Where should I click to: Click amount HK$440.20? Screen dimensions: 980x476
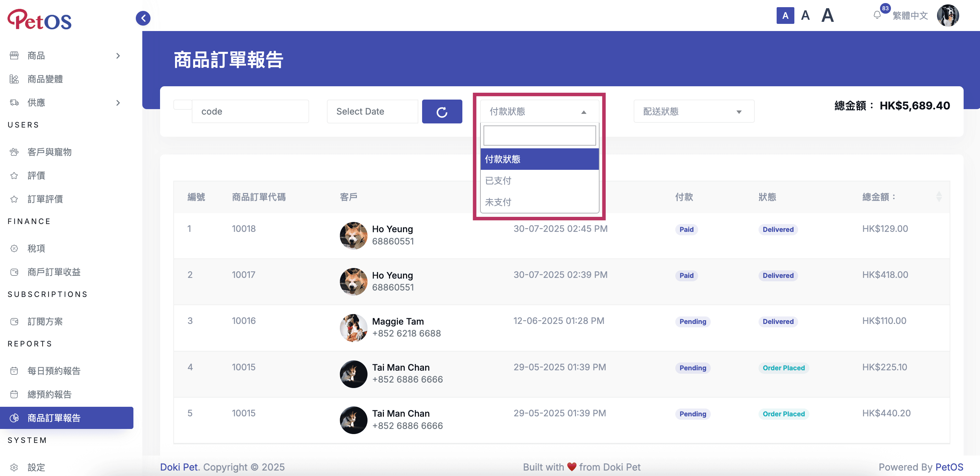coord(886,413)
